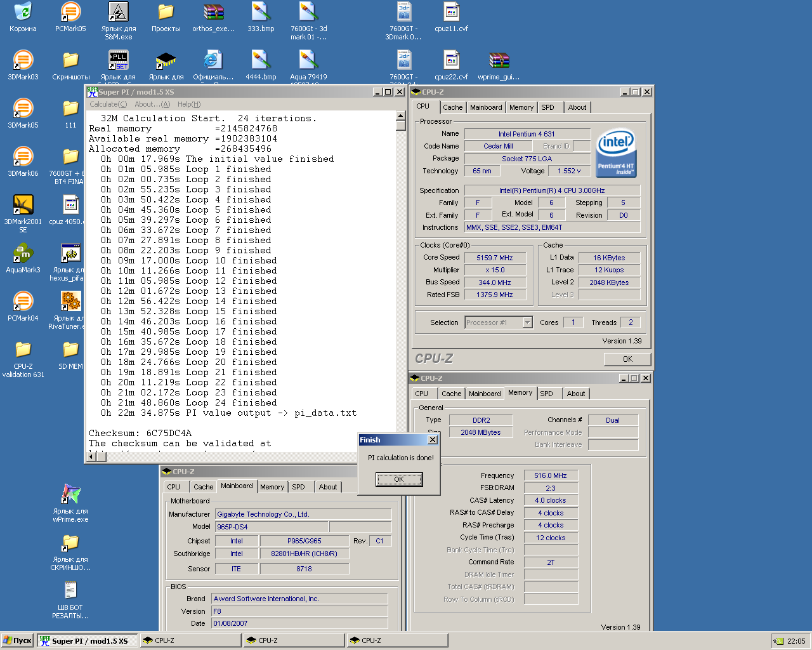
Task: Click the display tray icon beside the clock
Action: (778, 641)
